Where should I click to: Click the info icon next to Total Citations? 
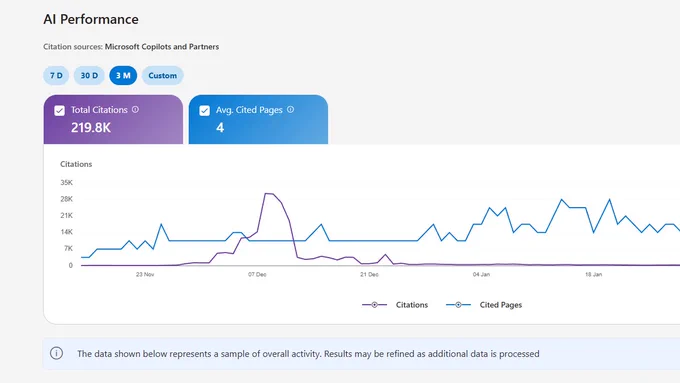coord(135,110)
